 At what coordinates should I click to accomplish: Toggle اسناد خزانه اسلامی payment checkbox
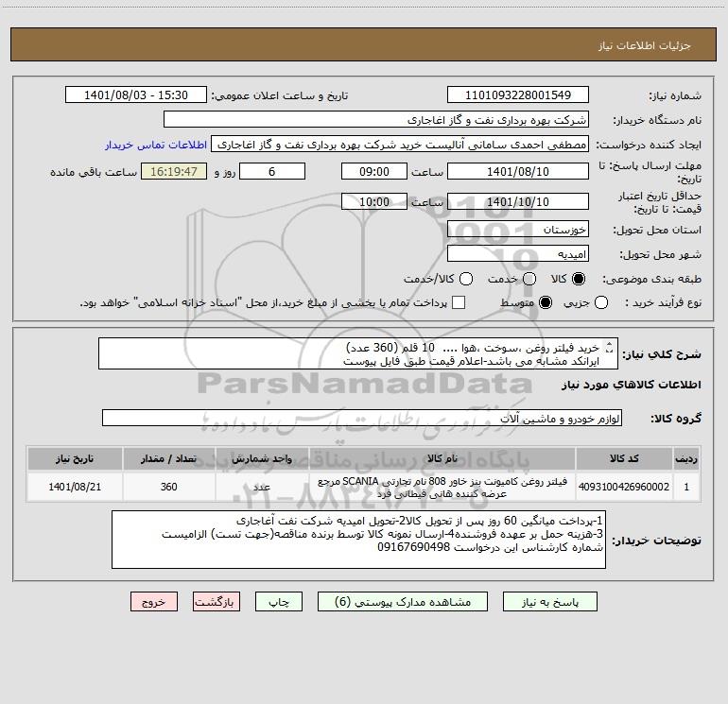pos(459,302)
